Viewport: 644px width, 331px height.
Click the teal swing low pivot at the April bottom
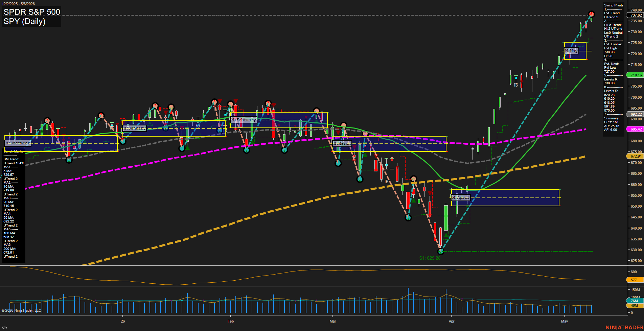tap(440, 252)
